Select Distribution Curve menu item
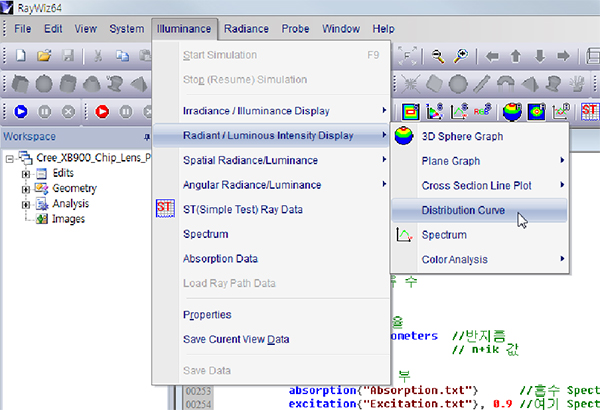The height and width of the screenshot is (410, 600). click(462, 211)
